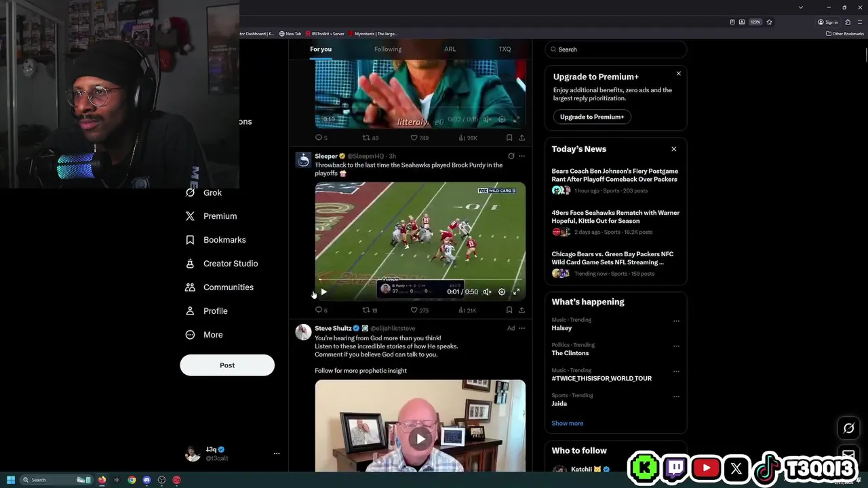Open Windows Start menu
Screen dimensions: 868x488
point(11,480)
